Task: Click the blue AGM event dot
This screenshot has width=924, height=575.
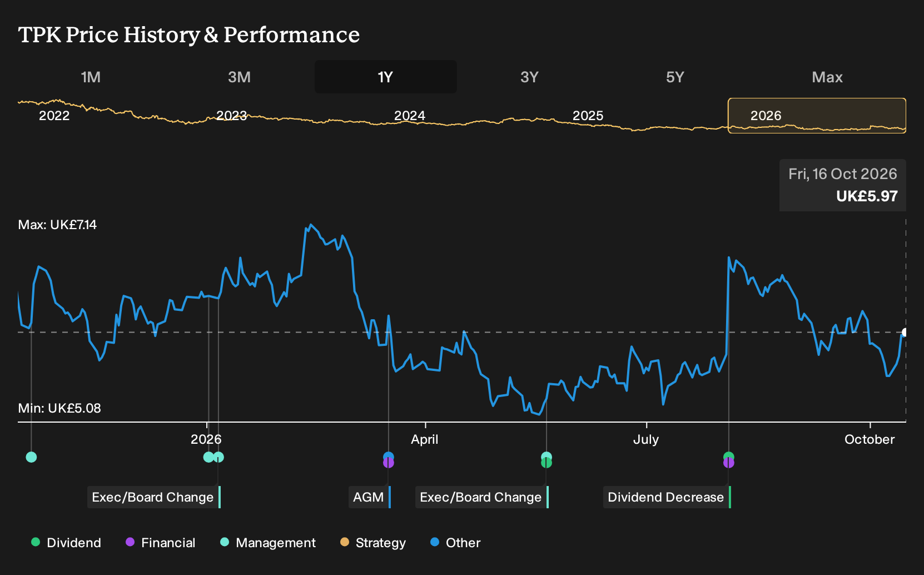Action: pyautogui.click(x=389, y=456)
